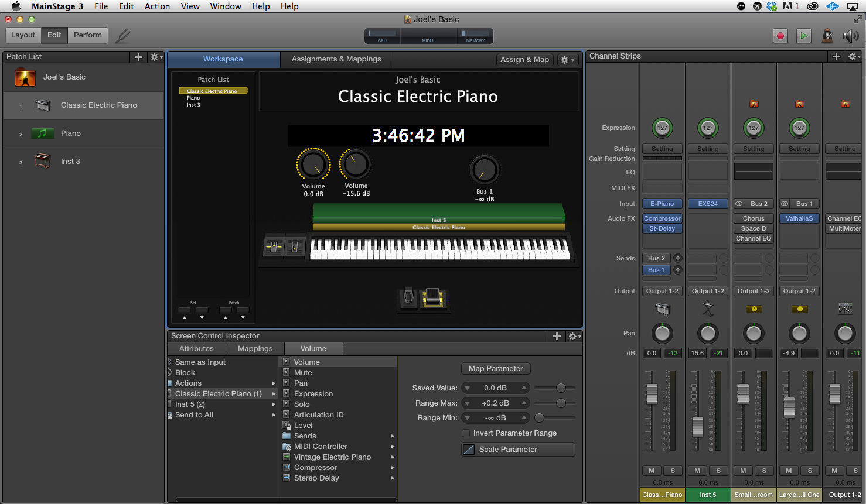
Task: Open workspace gear dropdown menu
Action: (567, 60)
